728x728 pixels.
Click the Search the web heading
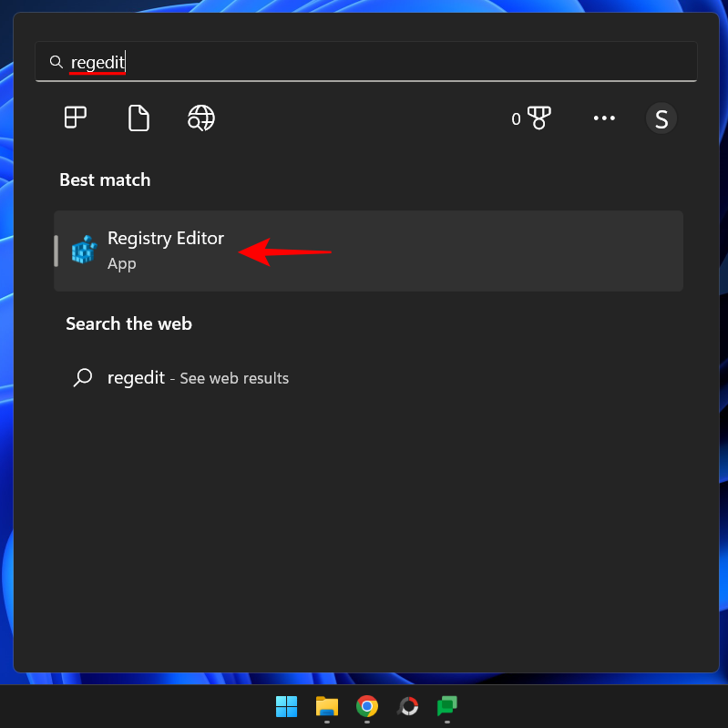[128, 323]
